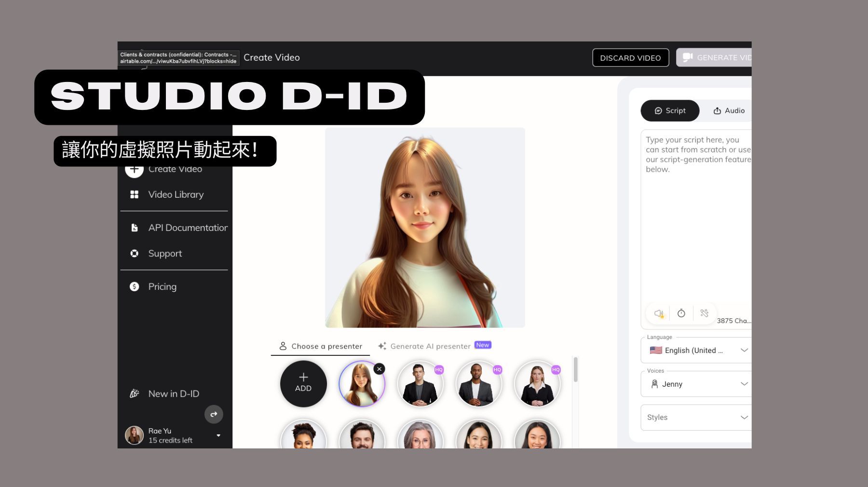Select the Generate AI presenter tab
Viewport: 868px width, 487px height.
click(434, 346)
